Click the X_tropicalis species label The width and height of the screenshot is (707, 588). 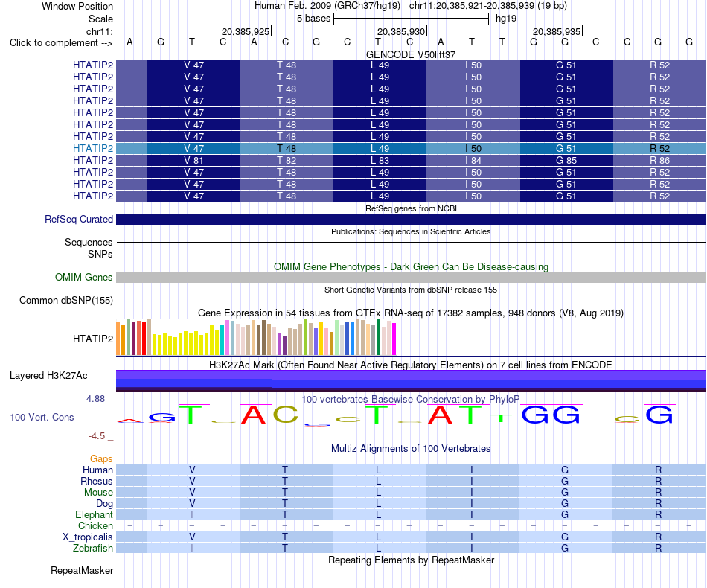pyautogui.click(x=88, y=537)
